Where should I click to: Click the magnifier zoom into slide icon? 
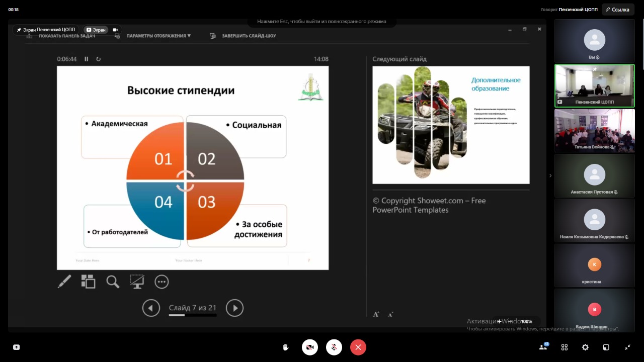(113, 282)
